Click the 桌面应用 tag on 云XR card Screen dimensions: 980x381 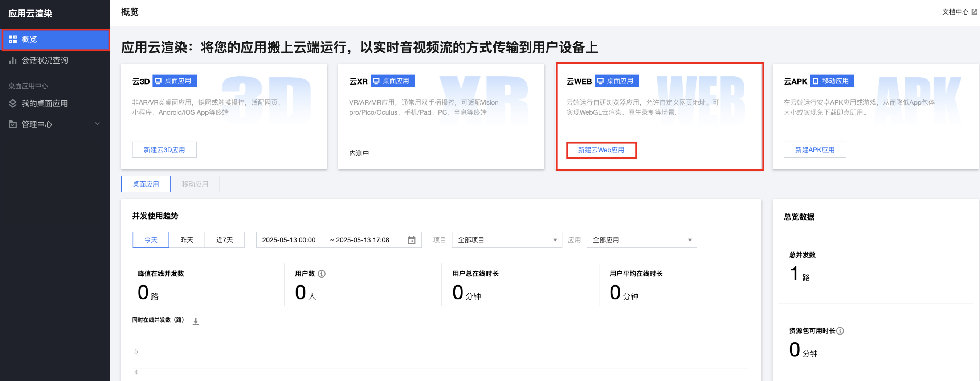393,81
